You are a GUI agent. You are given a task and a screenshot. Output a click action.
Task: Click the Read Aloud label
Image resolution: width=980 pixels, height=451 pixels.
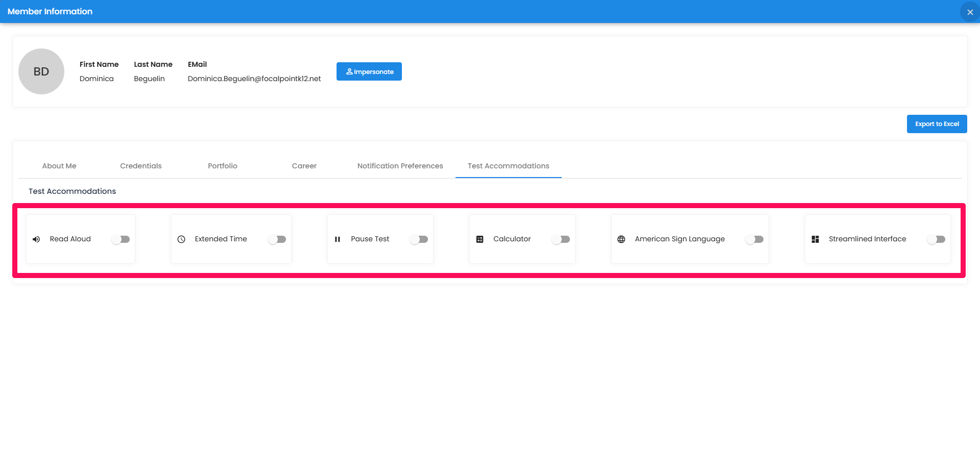(x=70, y=239)
